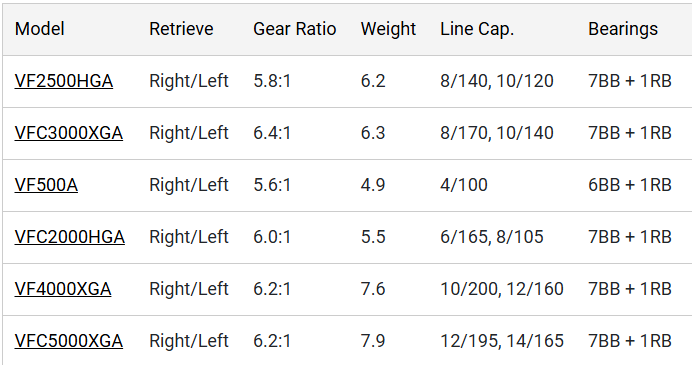692x365 pixels.
Task: Select the 7.9 weight cell
Action: [x=373, y=341]
